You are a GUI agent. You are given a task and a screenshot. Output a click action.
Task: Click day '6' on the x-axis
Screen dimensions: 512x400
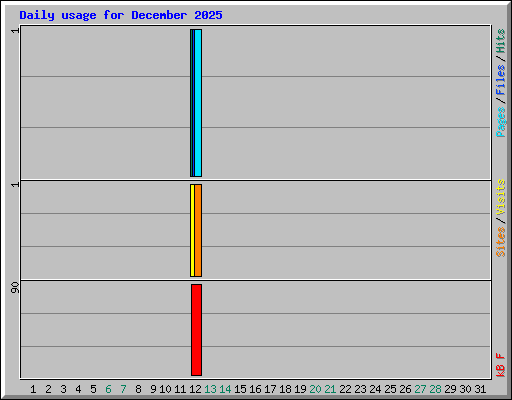[108, 389]
